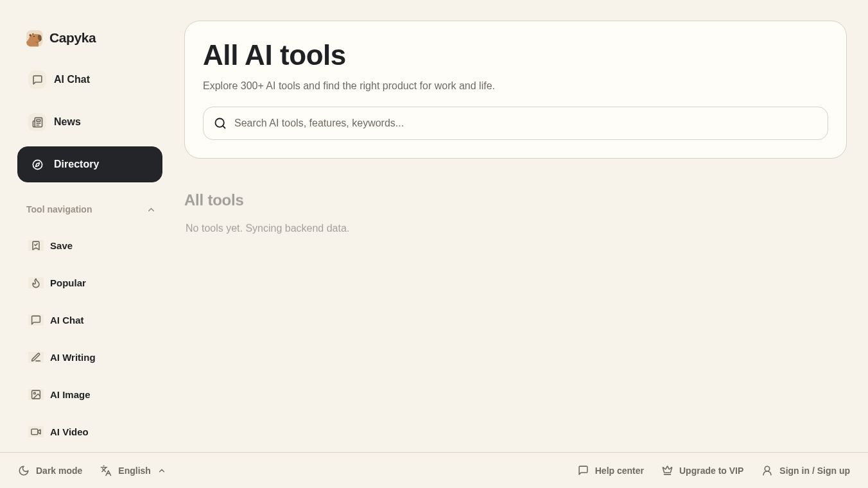Click Sign in / Sign up
868x488 pixels.
tap(806, 471)
